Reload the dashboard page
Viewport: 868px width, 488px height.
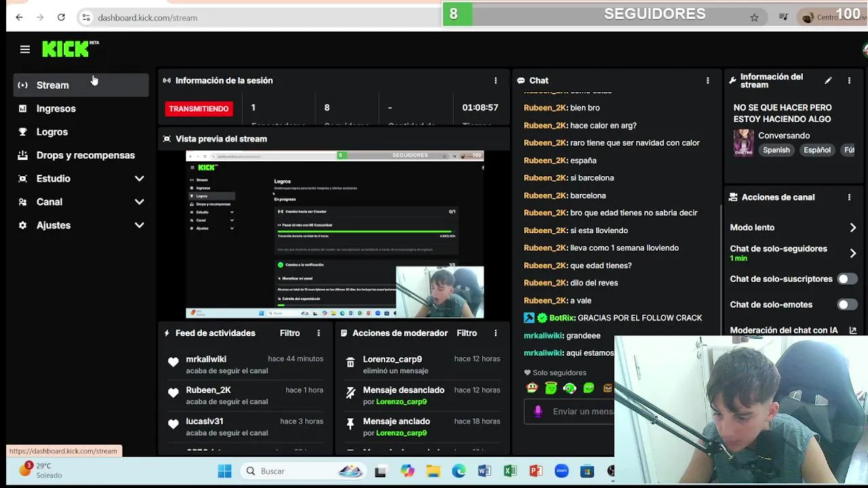coord(61,18)
